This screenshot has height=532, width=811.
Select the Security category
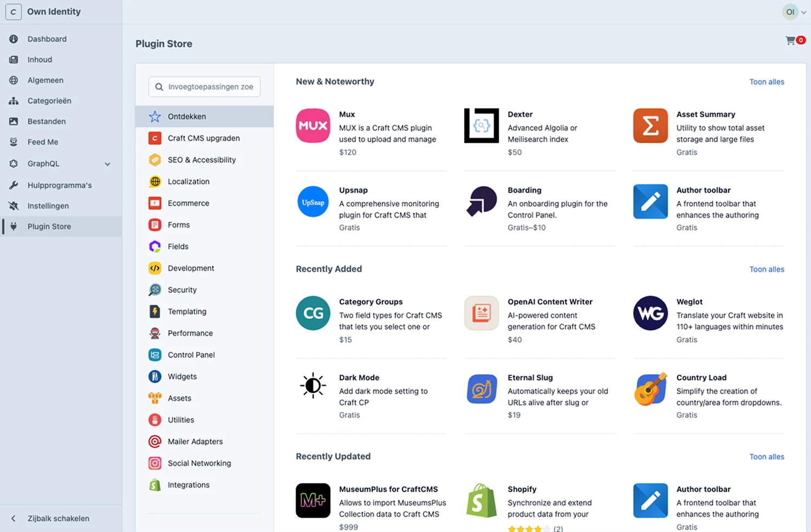(x=204, y=290)
